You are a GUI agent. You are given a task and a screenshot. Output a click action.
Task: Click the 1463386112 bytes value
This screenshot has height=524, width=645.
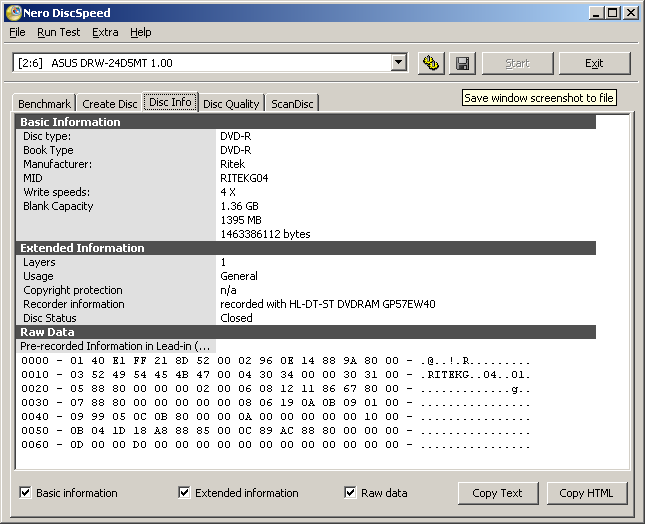coord(265,234)
